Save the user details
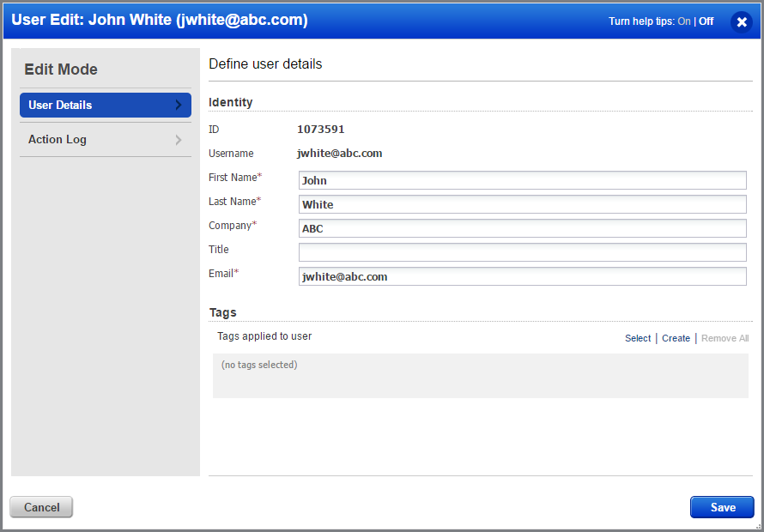This screenshot has height=532, width=764. coord(721,507)
